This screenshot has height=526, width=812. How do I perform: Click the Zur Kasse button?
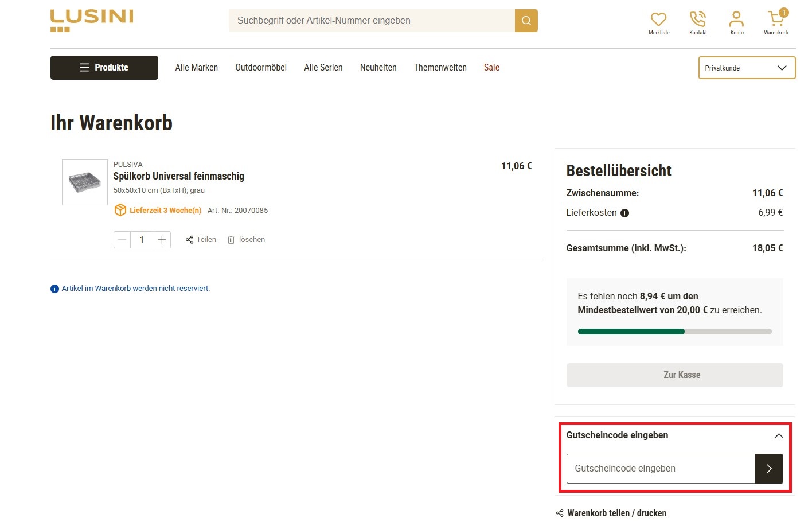click(x=674, y=375)
